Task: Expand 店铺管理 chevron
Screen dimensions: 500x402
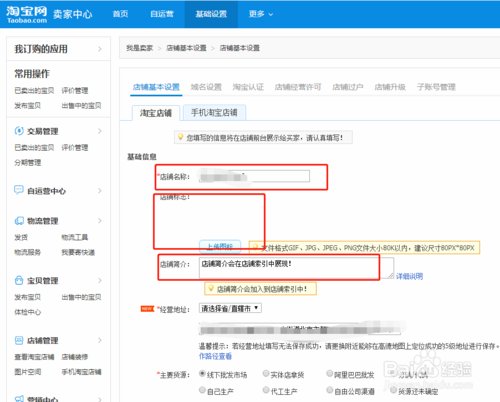Action: [x=100, y=340]
